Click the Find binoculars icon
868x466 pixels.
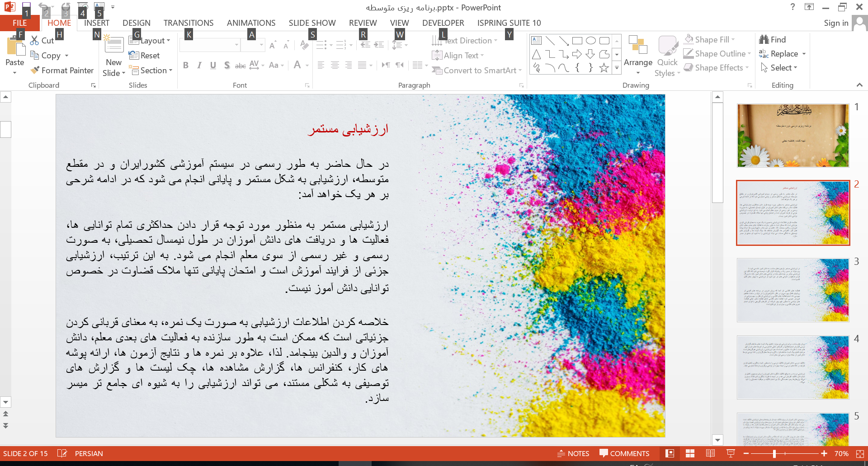(x=764, y=40)
